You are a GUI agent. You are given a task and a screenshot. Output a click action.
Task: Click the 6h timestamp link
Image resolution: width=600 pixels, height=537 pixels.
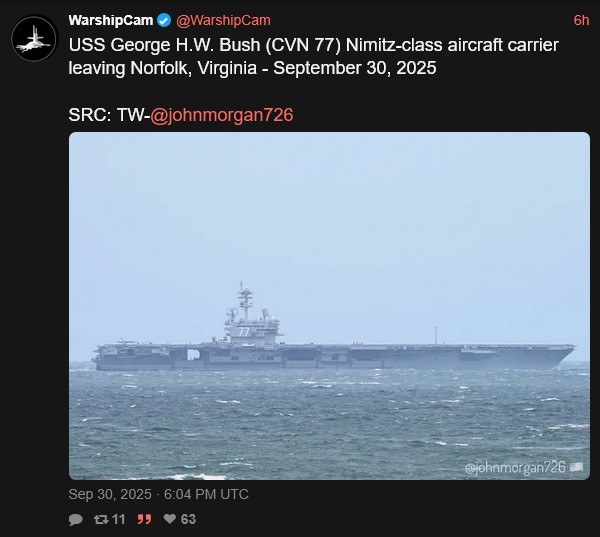coord(581,21)
